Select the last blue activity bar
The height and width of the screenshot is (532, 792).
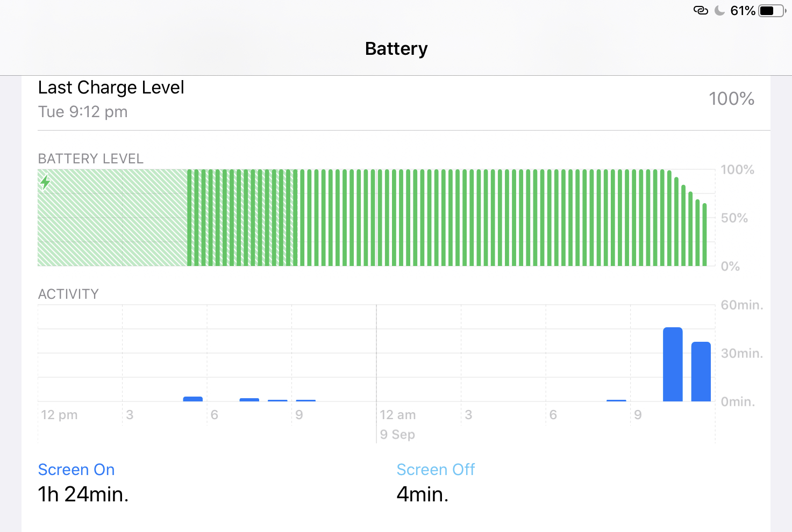point(701,372)
